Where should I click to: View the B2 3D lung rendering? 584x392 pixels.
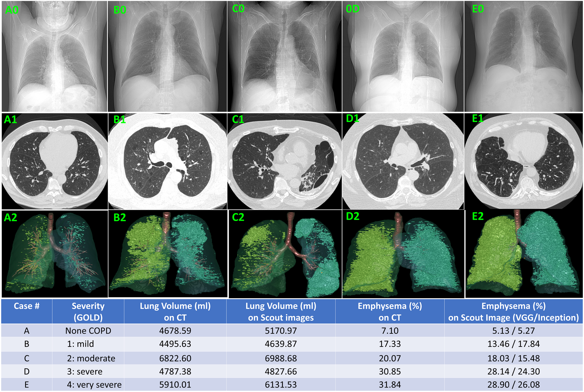click(168, 254)
